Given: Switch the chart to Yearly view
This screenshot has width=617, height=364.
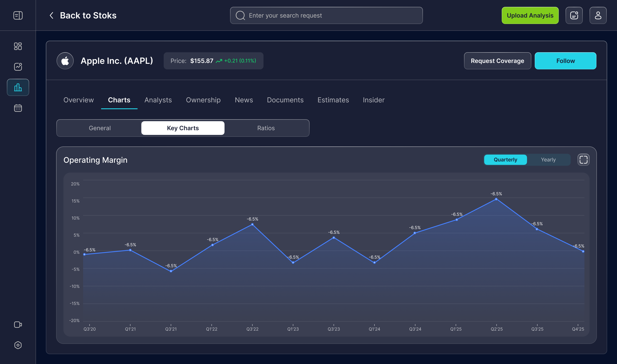Looking at the screenshot, I should [x=548, y=160].
